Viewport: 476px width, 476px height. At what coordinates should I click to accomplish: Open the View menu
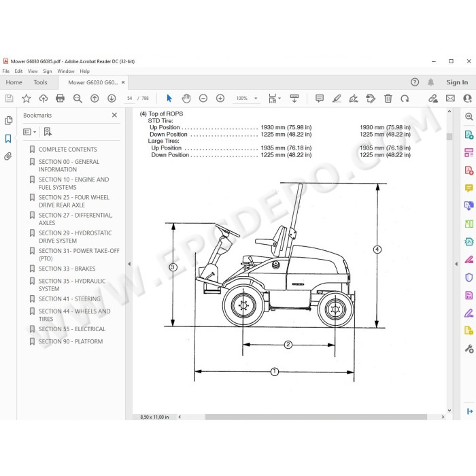tap(33, 71)
